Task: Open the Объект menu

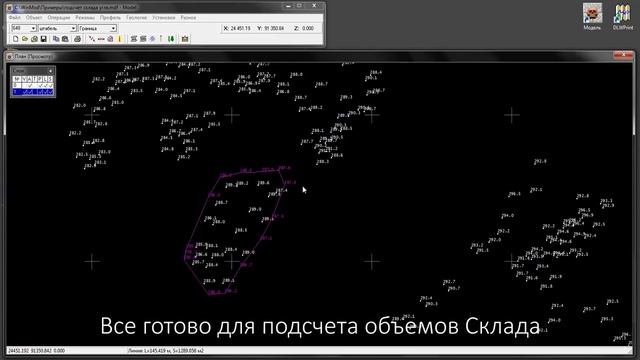Action: [34, 18]
